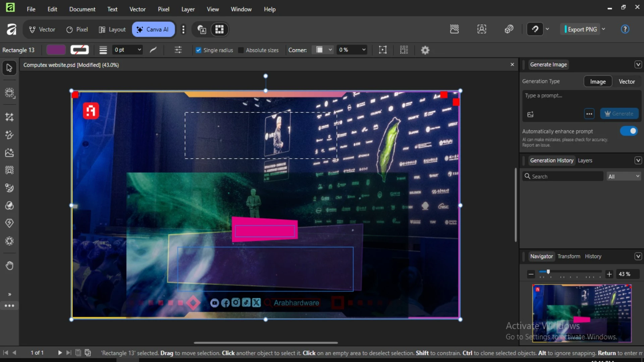This screenshot has height=362, width=644.
Task: Open the help question mark icon
Action: tap(625, 29)
